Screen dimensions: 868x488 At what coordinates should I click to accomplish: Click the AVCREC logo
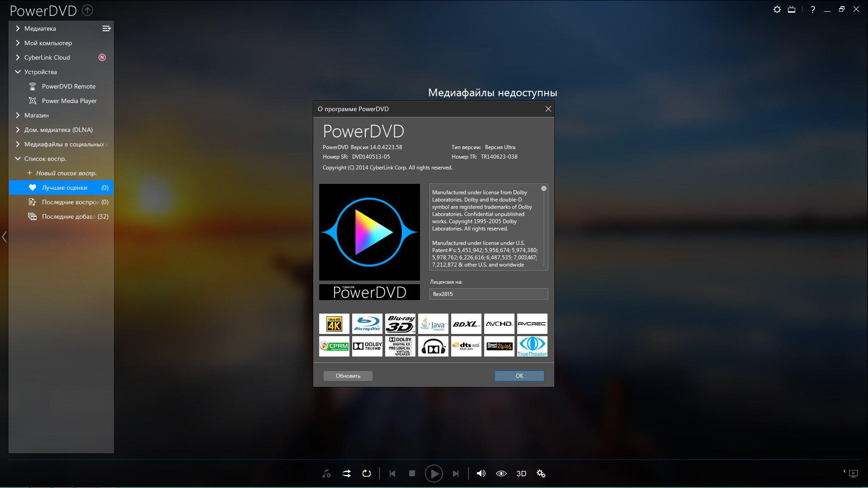pos(532,324)
